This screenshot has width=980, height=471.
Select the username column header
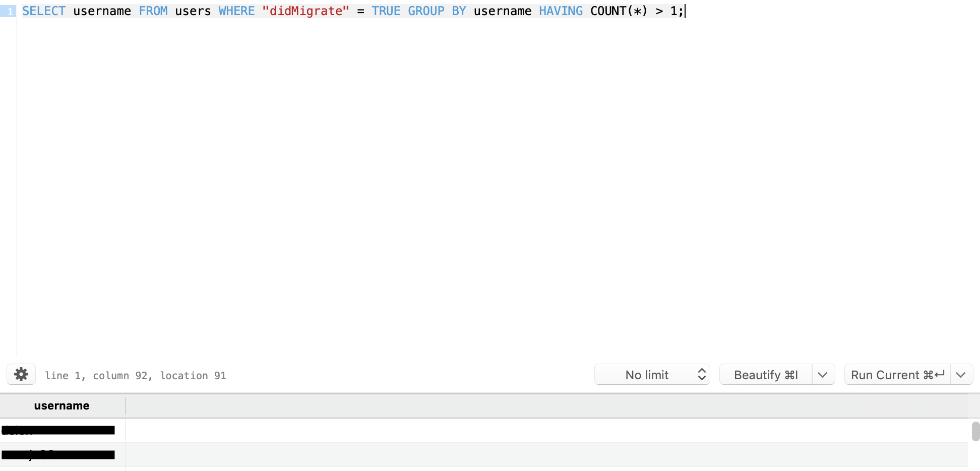pos(62,405)
